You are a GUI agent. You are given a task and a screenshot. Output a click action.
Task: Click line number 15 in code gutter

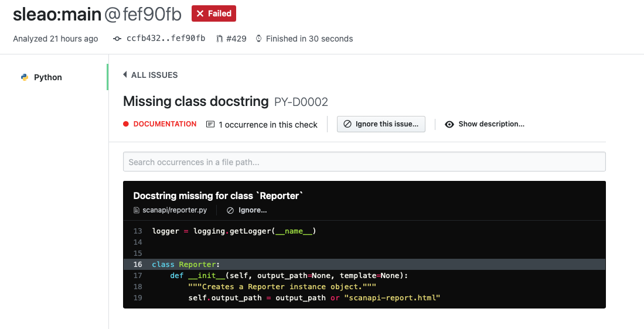click(x=138, y=253)
